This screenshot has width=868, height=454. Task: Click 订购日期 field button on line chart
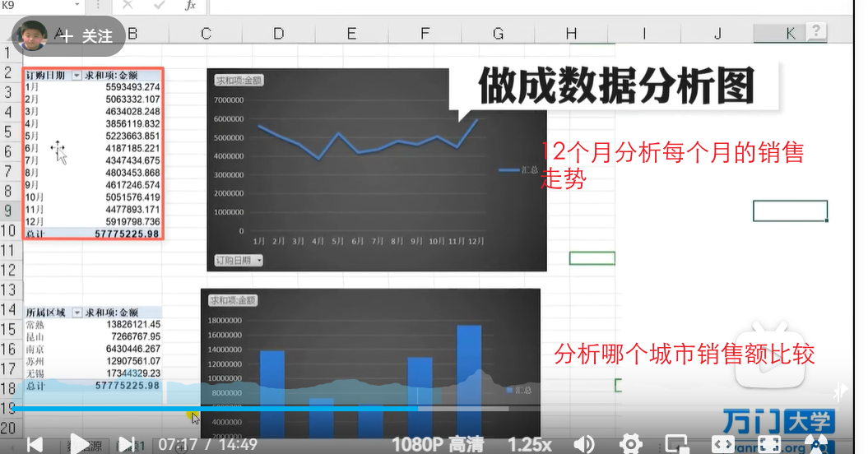[239, 260]
